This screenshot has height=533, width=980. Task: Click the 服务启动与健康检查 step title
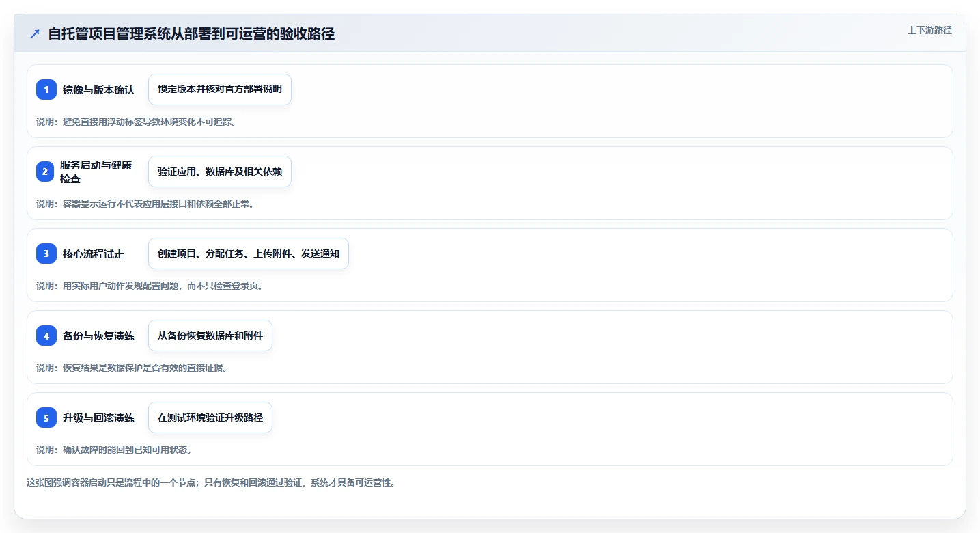tap(96, 172)
